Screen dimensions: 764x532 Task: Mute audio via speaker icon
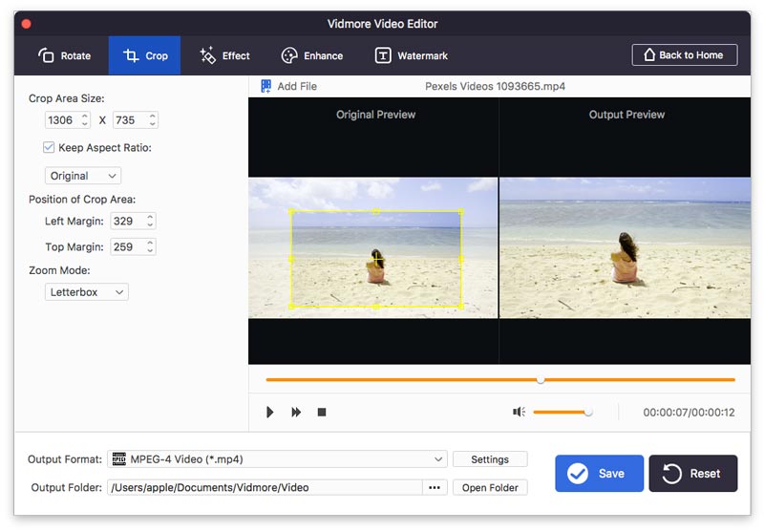point(519,413)
